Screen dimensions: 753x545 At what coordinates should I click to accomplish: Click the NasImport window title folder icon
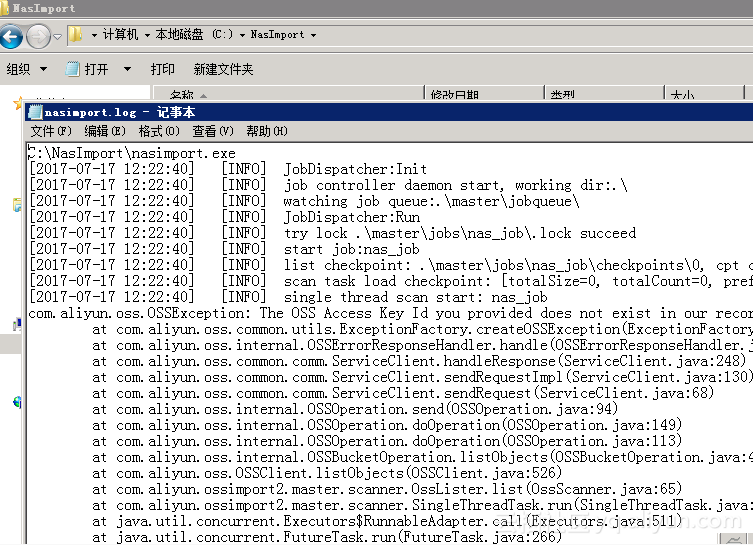click(4, 8)
